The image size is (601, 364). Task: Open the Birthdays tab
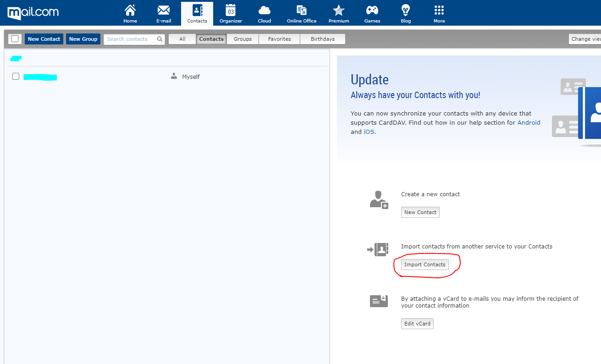323,39
